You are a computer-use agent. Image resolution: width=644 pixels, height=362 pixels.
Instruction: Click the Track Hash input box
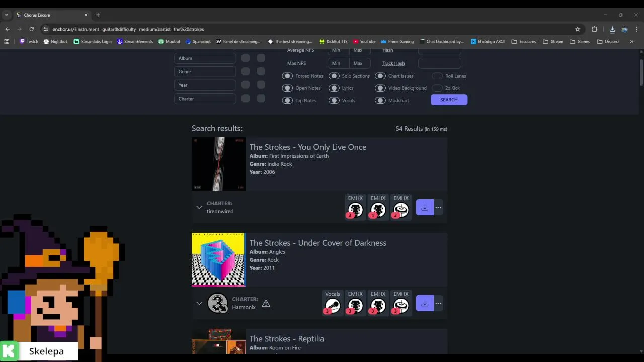tap(439, 63)
